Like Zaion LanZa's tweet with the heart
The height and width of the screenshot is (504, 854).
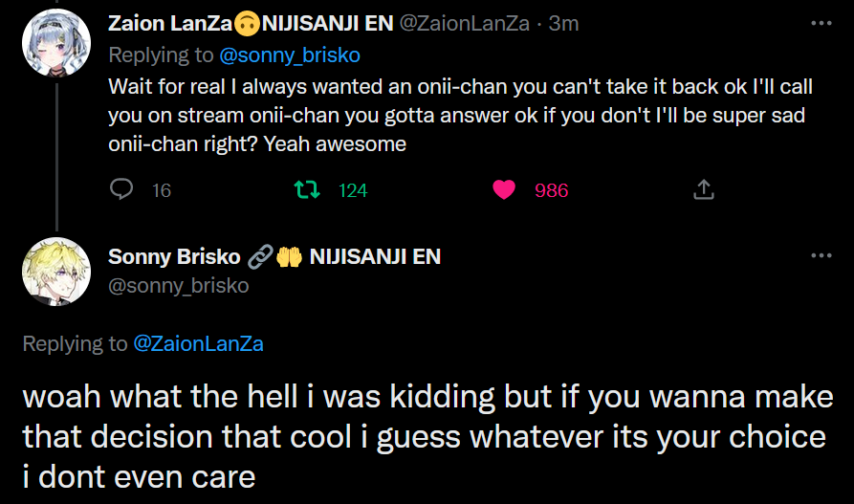tap(504, 189)
